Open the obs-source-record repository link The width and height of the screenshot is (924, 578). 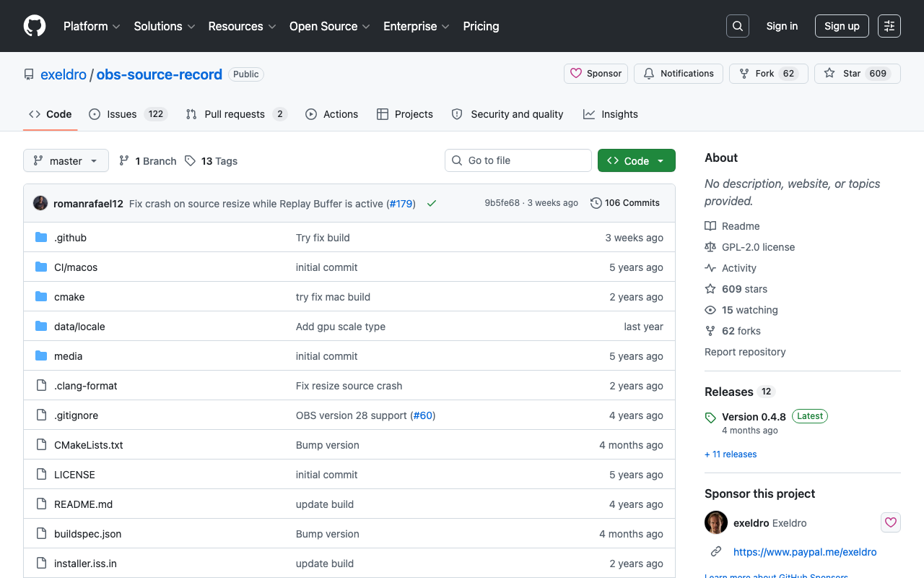point(160,74)
